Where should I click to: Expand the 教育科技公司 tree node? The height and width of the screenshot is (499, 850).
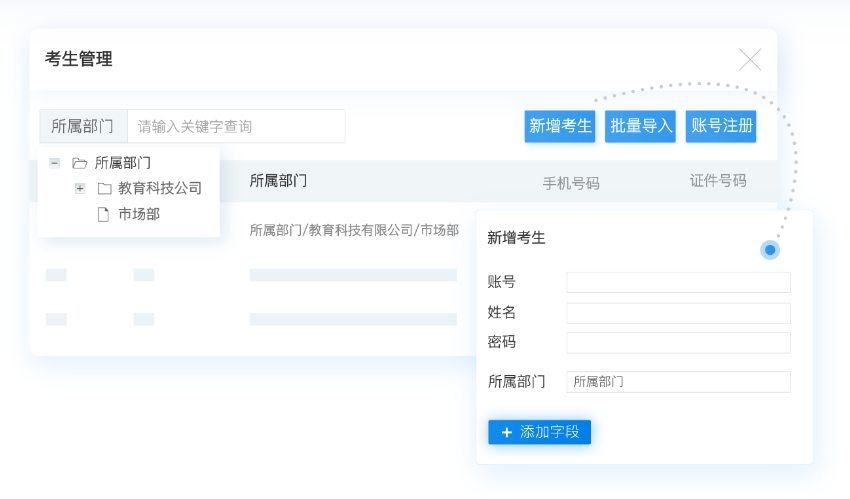coord(80,188)
